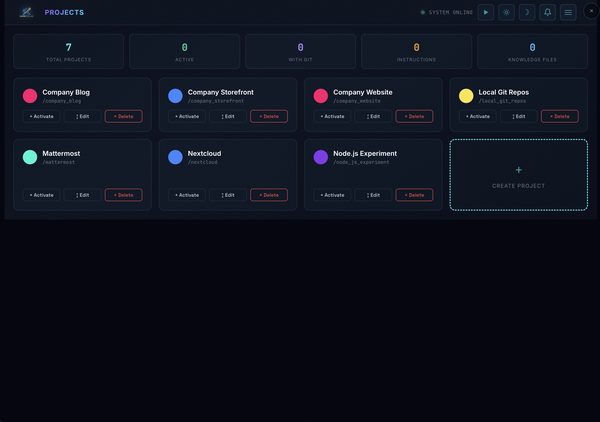Click the teal Mattermost color dot
The image size is (600, 422).
[30, 157]
